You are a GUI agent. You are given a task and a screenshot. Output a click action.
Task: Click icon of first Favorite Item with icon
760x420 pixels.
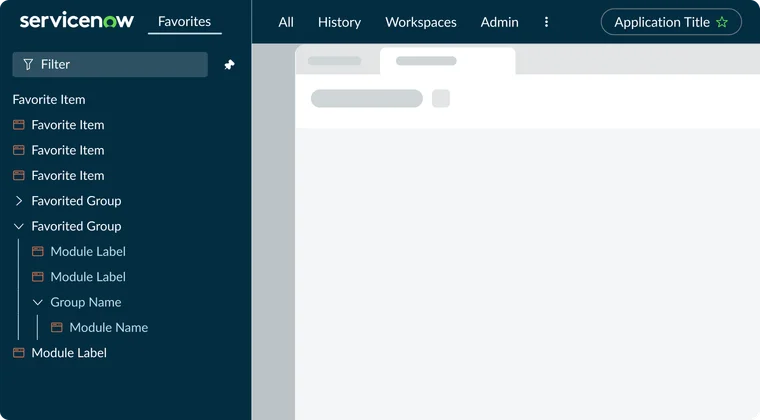pyautogui.click(x=19, y=125)
